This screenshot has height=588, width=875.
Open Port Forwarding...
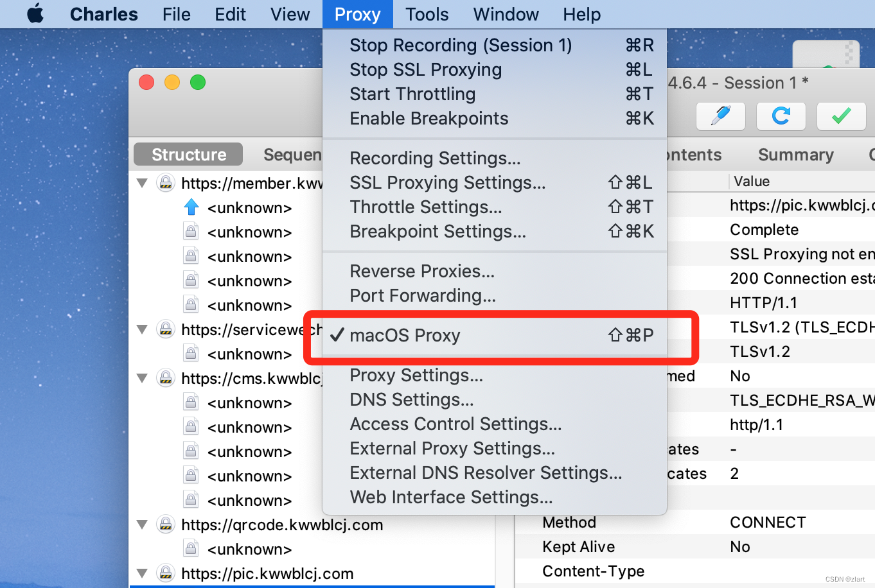pyautogui.click(x=495, y=295)
